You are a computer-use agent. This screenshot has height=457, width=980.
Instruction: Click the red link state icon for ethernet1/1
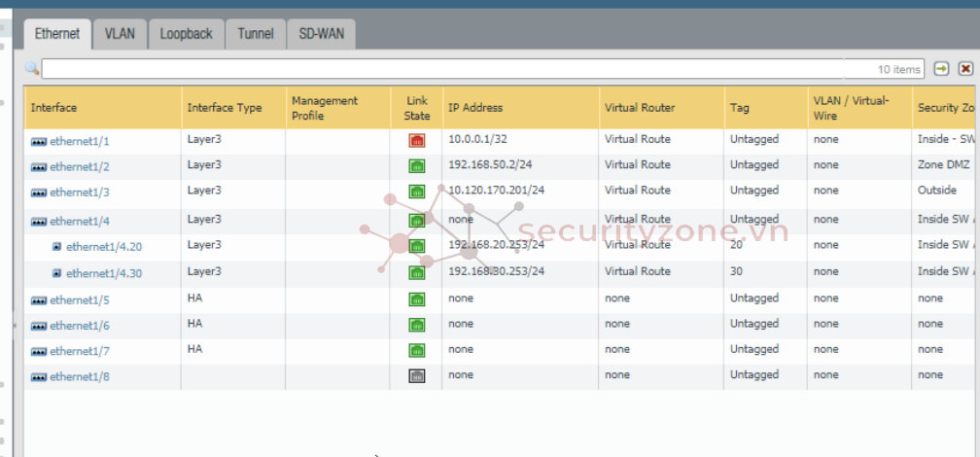(416, 141)
